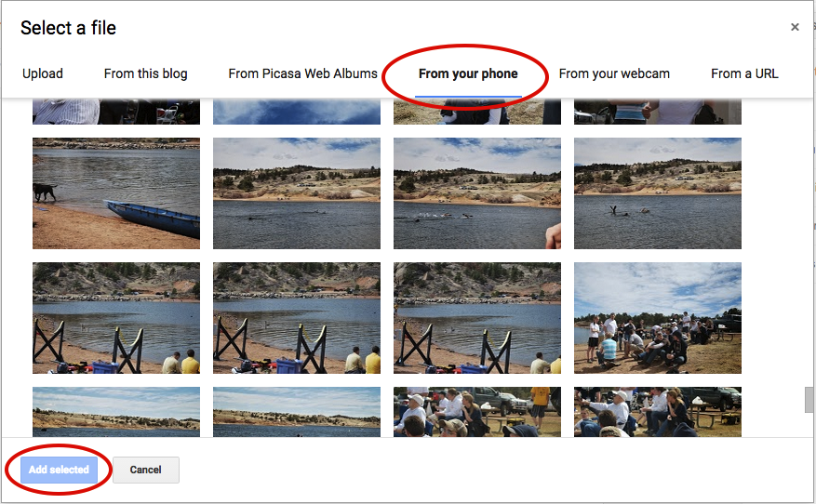Cancel the file selection
The image size is (816, 504).
coord(146,470)
